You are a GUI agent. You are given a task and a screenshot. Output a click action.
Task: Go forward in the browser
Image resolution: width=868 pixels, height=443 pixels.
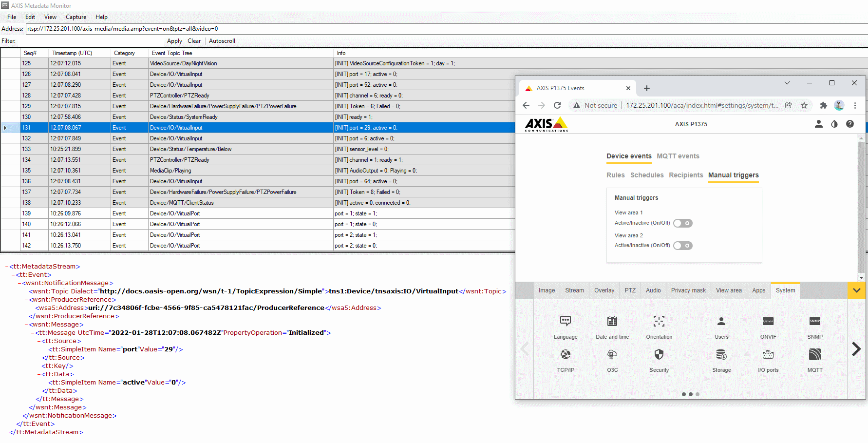click(542, 105)
